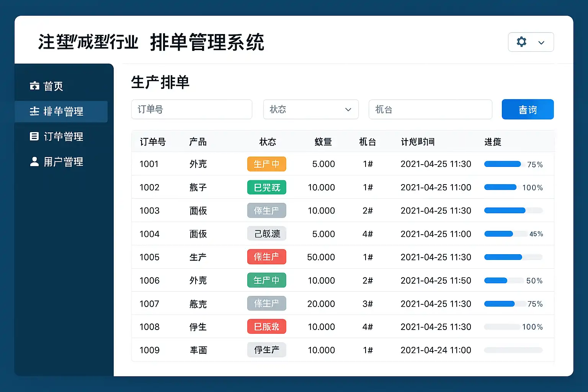The width and height of the screenshot is (588, 392).
Task: Click the red status badge for order 1005
Action: pyautogui.click(x=266, y=257)
